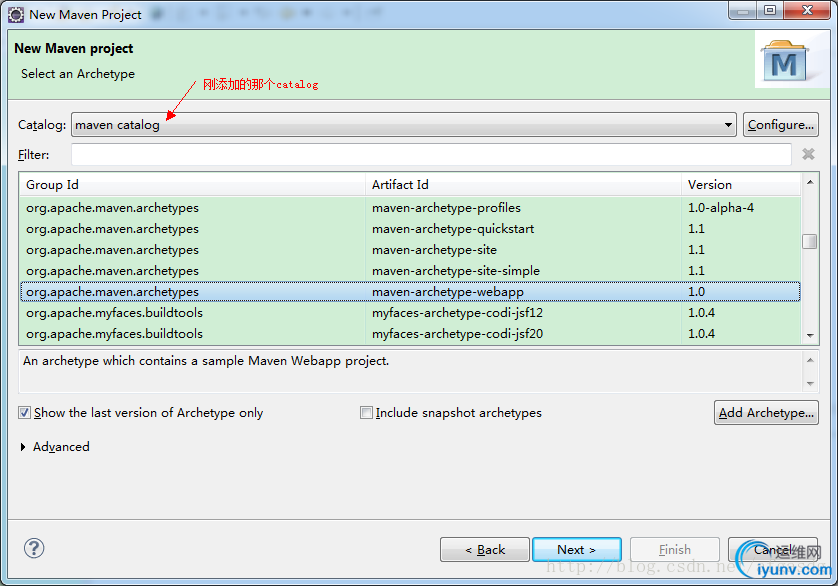838x586 pixels.
Task: Sort by the Version column header
Action: (741, 184)
